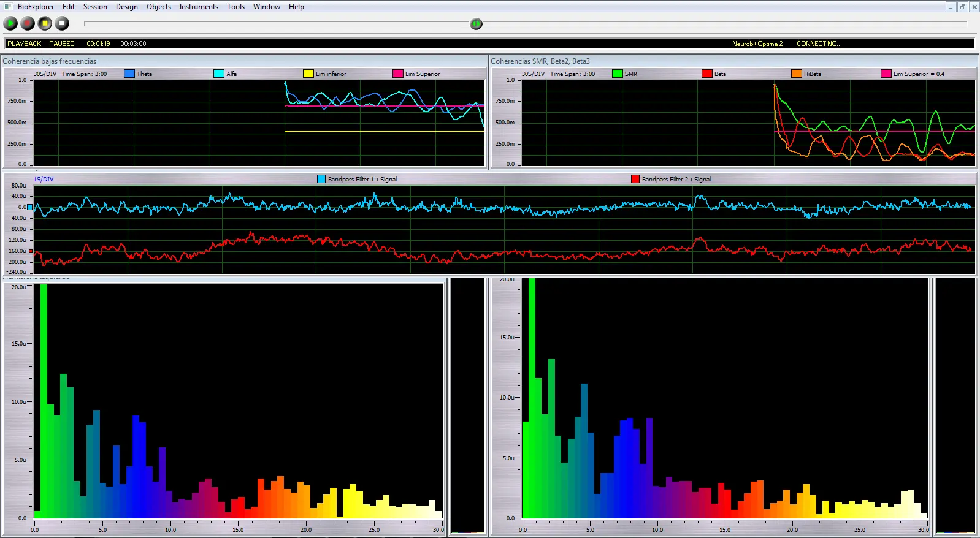
Task: Click the 1S/DIV label in oscilloscope
Action: tap(44, 180)
